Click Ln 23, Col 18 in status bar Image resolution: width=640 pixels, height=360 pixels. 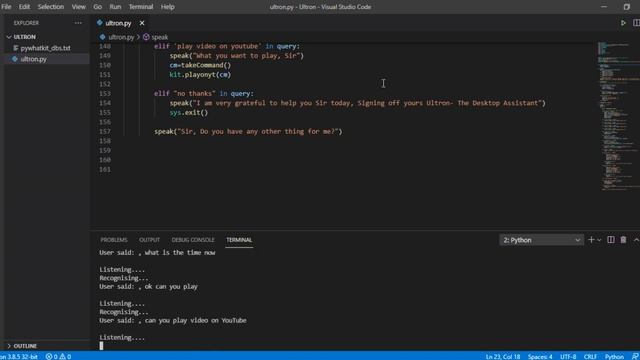click(503, 356)
